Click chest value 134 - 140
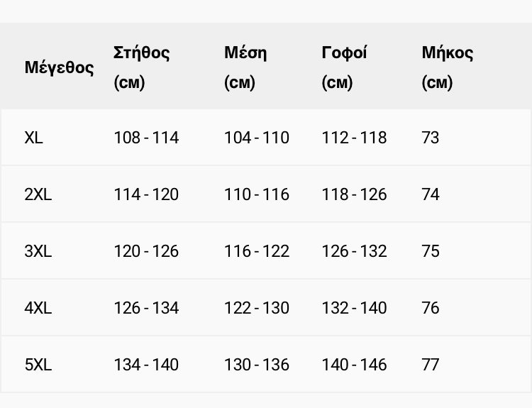This screenshot has width=532, height=408. click(146, 365)
